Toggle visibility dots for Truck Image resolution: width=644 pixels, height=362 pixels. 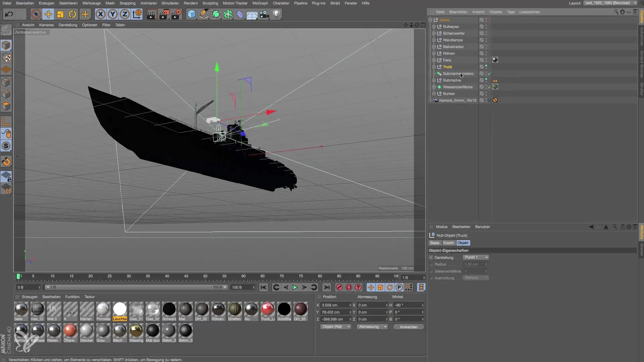point(486,67)
